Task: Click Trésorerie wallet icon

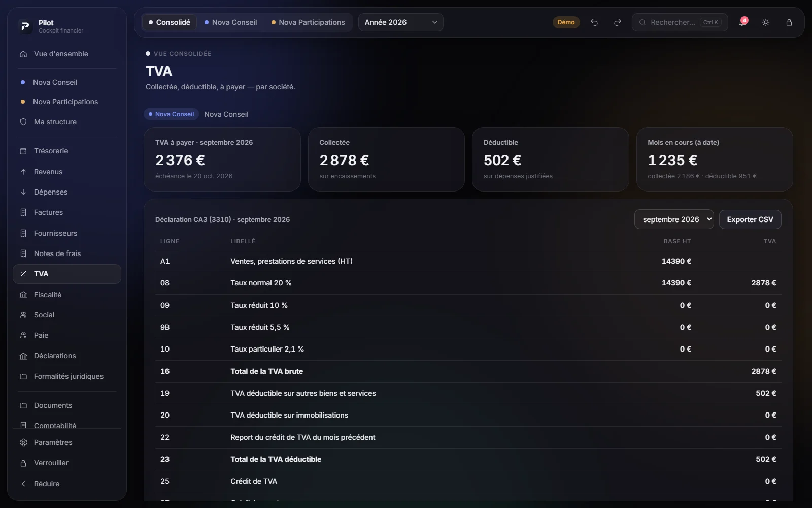Action: pos(23,151)
